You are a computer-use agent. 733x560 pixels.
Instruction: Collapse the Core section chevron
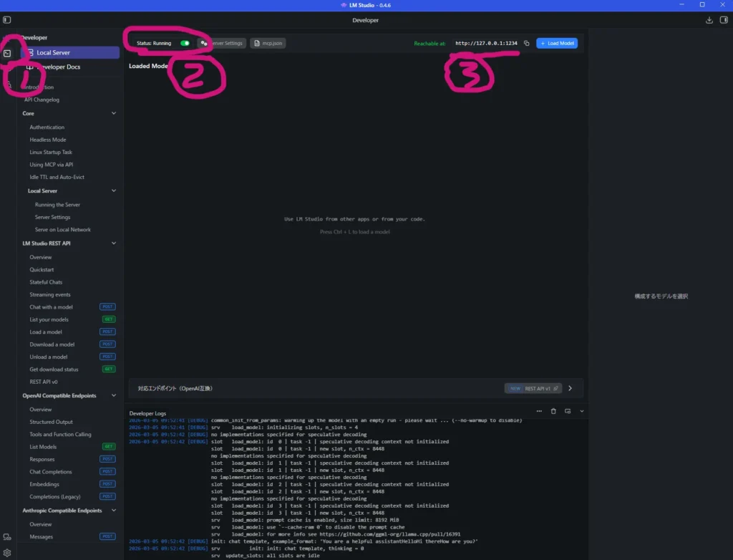(x=113, y=113)
